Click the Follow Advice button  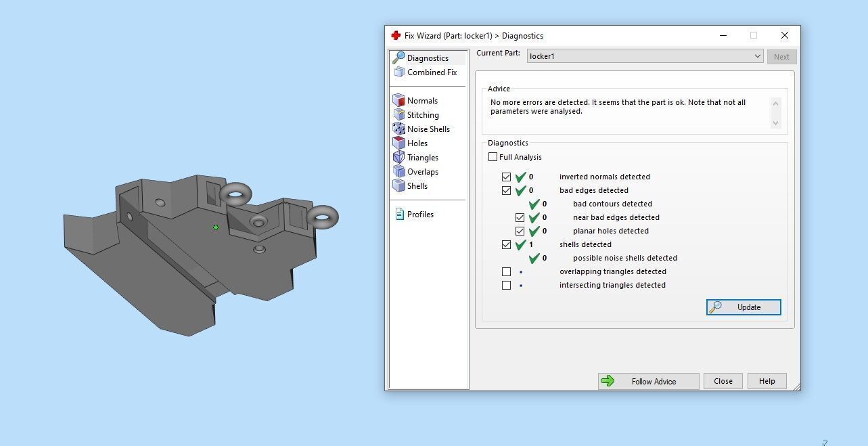(648, 381)
